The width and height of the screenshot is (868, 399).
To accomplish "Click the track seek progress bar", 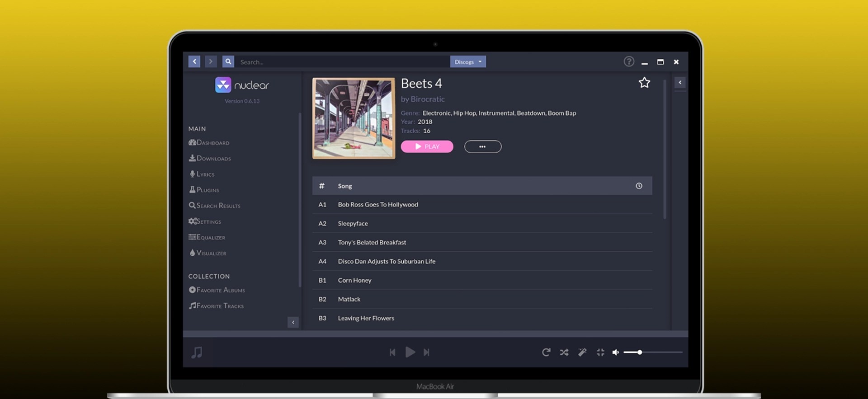I will [435, 334].
